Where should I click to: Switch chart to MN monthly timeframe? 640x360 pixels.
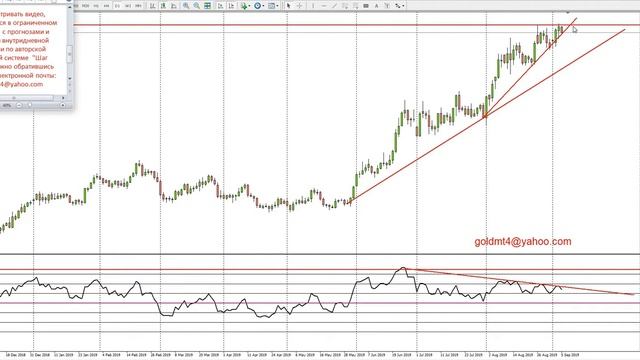(x=138, y=6)
